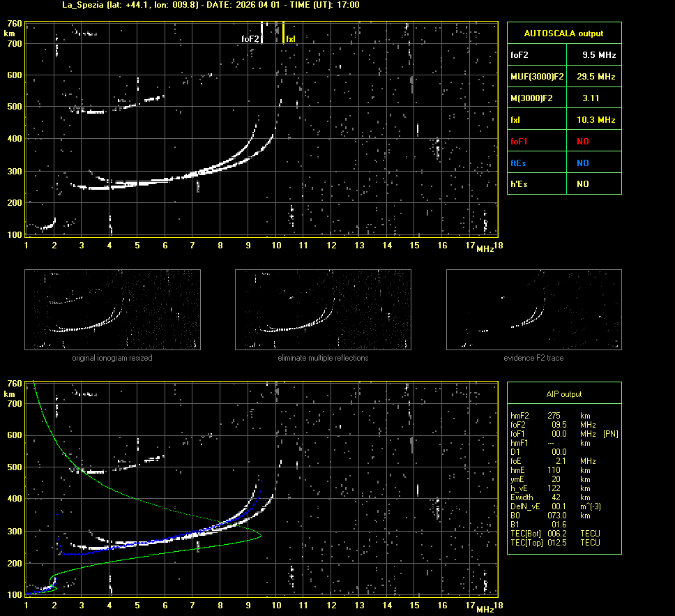The width and height of the screenshot is (675, 616).
Task: Click the 'original ionogram resized' thumbnail
Action: [112, 310]
